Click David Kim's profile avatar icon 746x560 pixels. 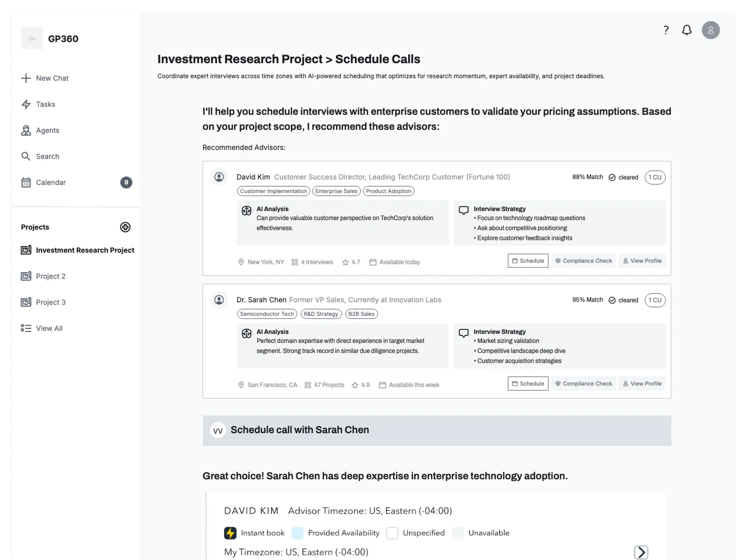click(x=219, y=177)
